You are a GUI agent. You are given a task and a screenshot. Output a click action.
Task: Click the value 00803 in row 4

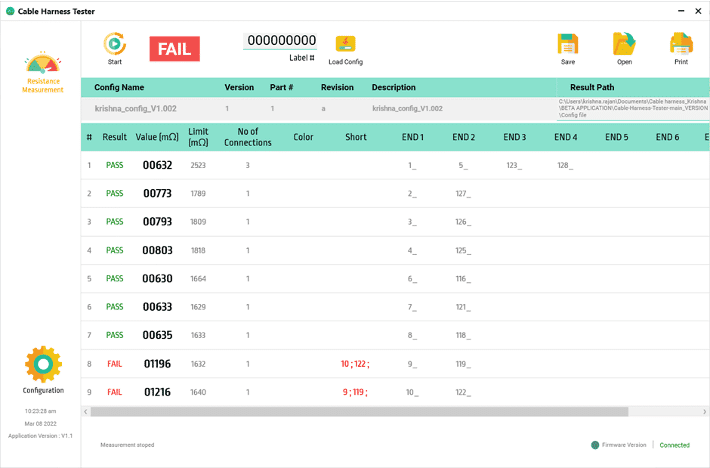[158, 250]
